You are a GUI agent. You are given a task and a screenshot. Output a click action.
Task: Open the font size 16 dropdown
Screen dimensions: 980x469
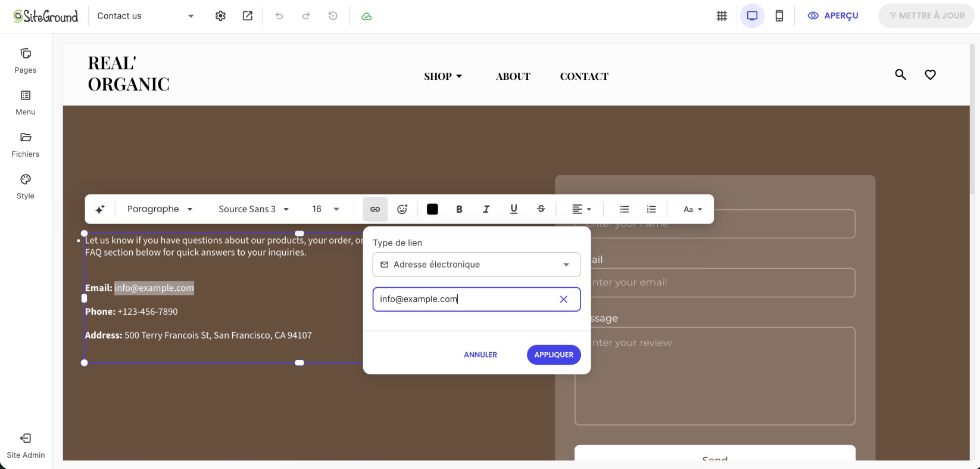(x=326, y=209)
